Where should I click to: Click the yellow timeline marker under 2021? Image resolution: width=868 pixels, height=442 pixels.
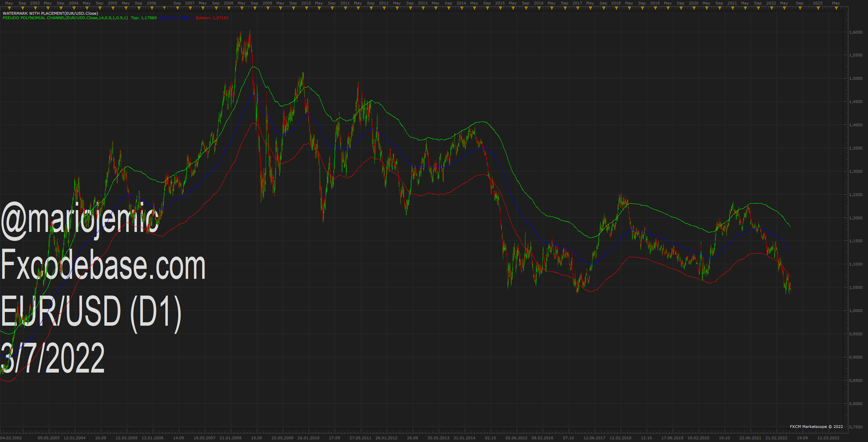733,8
